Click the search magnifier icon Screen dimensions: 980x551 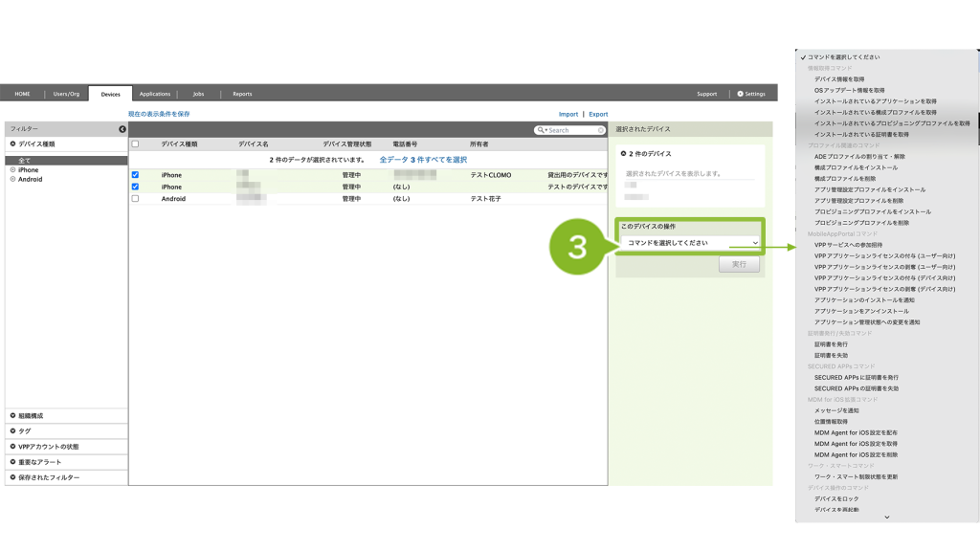coord(542,130)
